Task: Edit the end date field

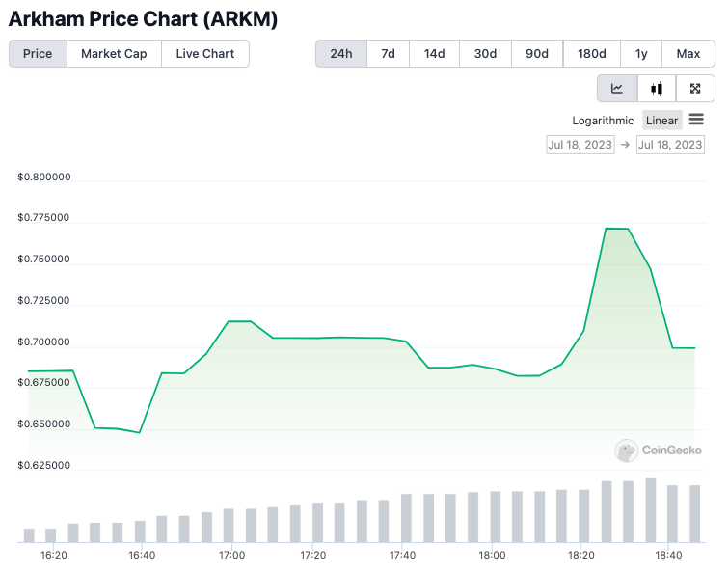Action: coord(670,145)
